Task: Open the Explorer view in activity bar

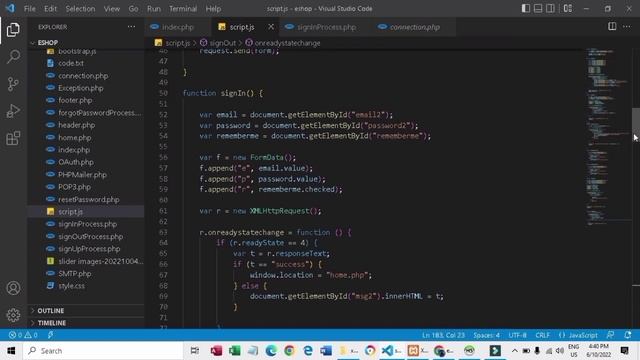Action: point(13,30)
